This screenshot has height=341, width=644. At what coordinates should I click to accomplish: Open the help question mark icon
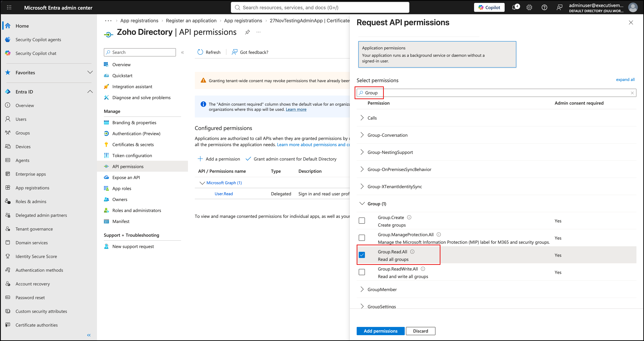pyautogui.click(x=544, y=8)
